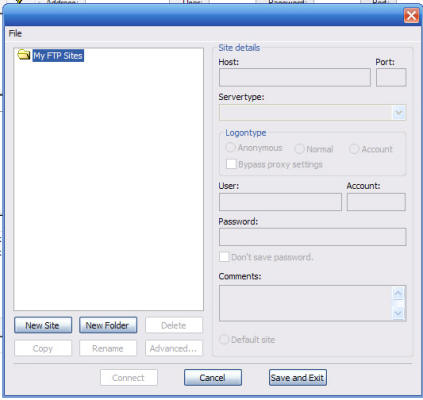423x400 pixels.
Task: Click the Port input field
Action: tap(391, 77)
